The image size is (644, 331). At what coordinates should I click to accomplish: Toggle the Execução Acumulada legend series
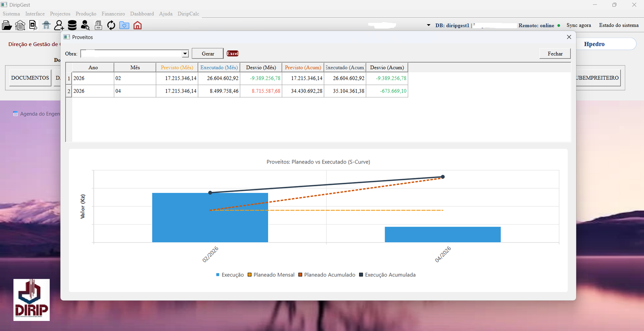click(x=387, y=275)
